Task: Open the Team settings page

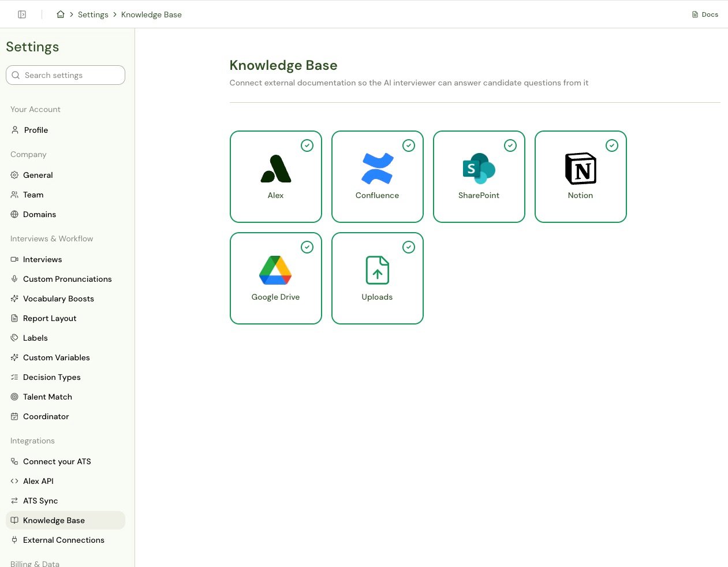Action: click(x=65, y=195)
